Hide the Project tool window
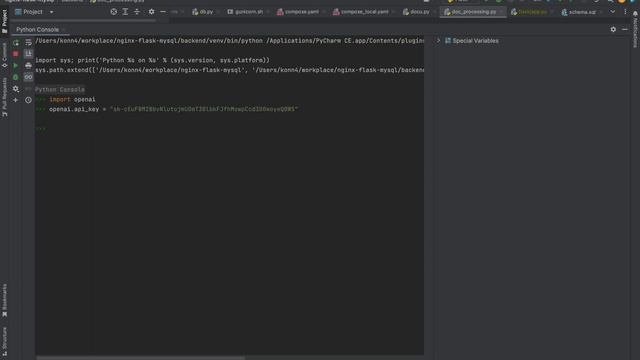The image size is (640, 360). point(163,12)
